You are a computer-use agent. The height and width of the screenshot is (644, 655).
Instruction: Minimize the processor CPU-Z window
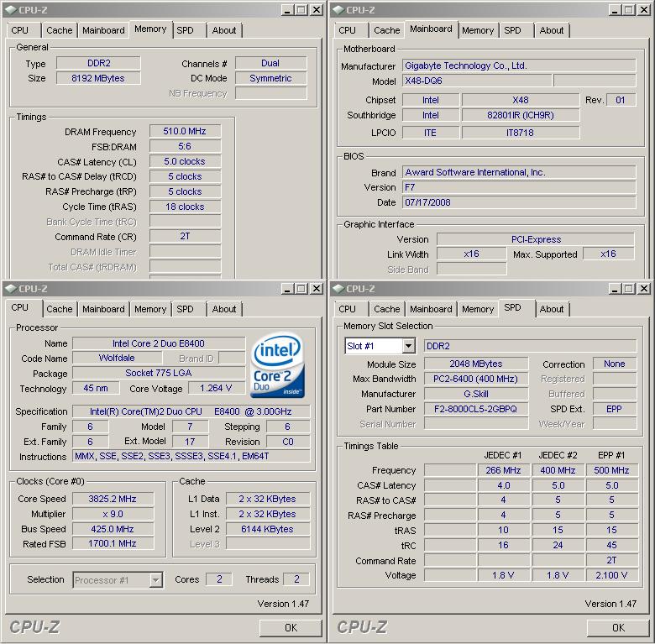pos(286,289)
